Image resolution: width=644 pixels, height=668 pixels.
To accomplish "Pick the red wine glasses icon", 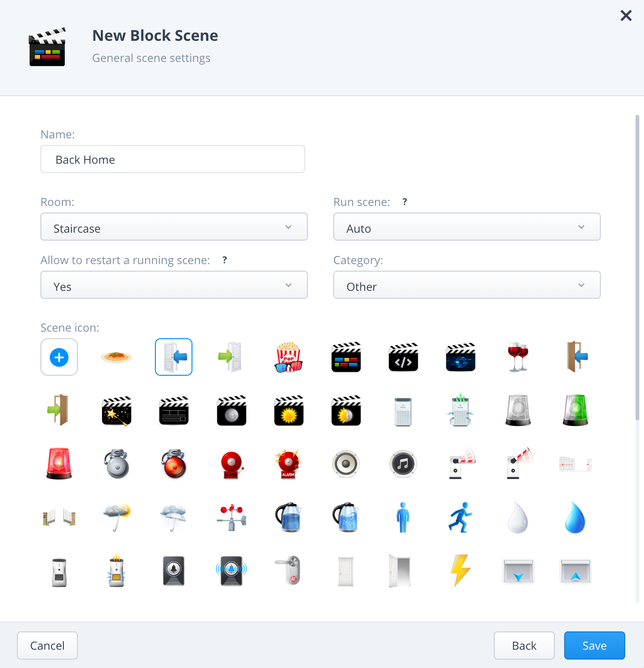I will click(x=518, y=357).
